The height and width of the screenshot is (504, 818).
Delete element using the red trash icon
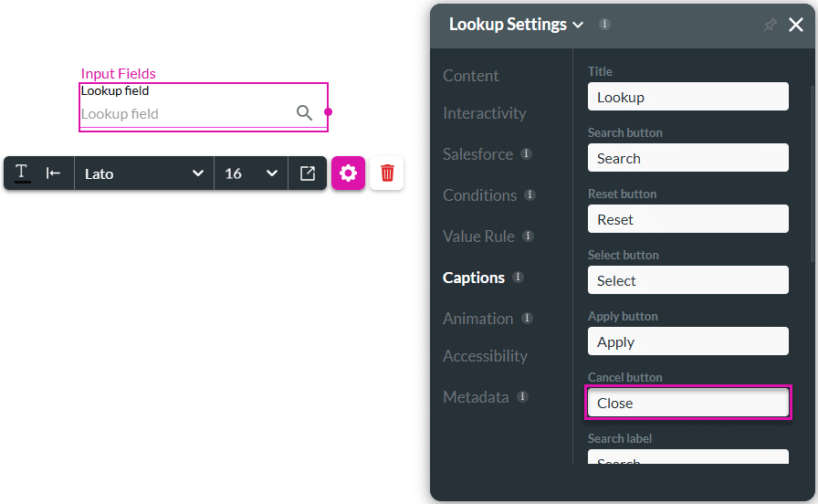pyautogui.click(x=387, y=173)
